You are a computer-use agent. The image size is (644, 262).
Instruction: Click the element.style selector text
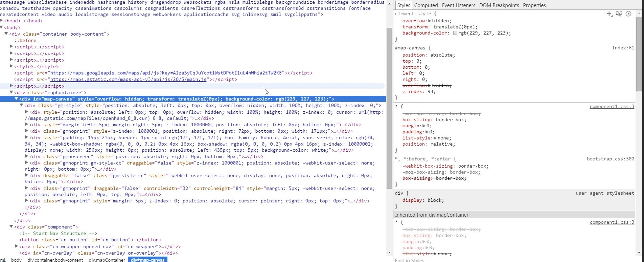click(413, 14)
